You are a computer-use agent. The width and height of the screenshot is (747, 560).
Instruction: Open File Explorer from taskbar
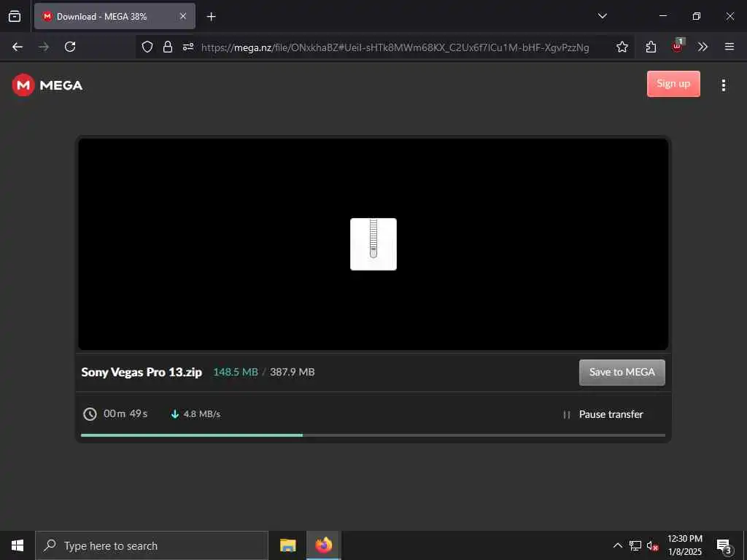point(287,545)
